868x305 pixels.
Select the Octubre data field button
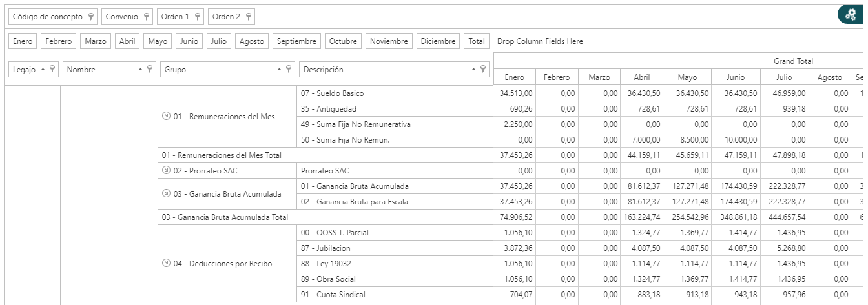343,41
